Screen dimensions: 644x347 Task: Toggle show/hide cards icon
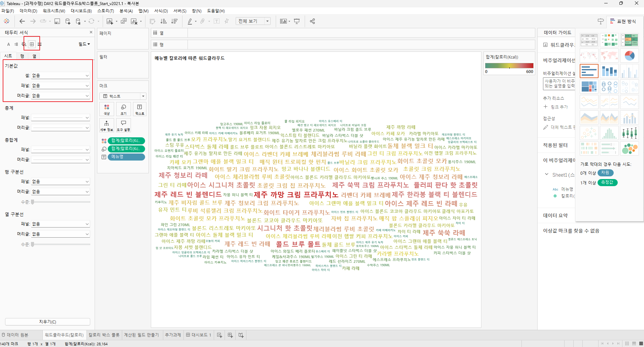coord(283,21)
